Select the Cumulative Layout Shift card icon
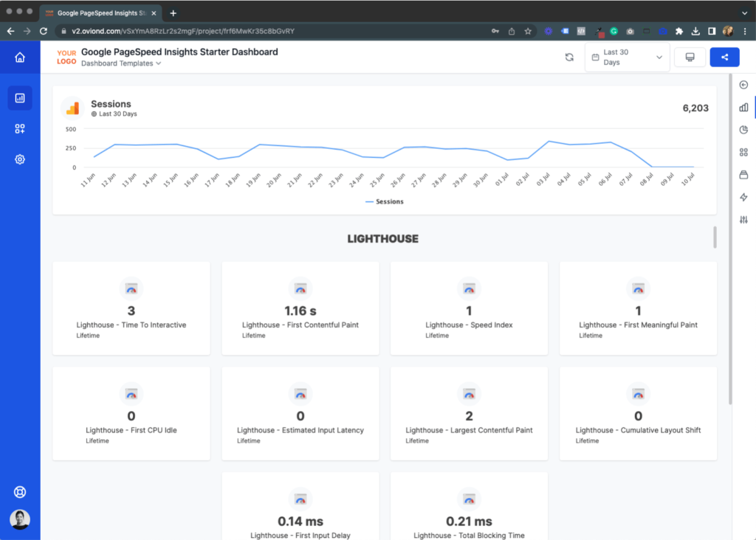This screenshot has height=540, width=756. tap(639, 393)
